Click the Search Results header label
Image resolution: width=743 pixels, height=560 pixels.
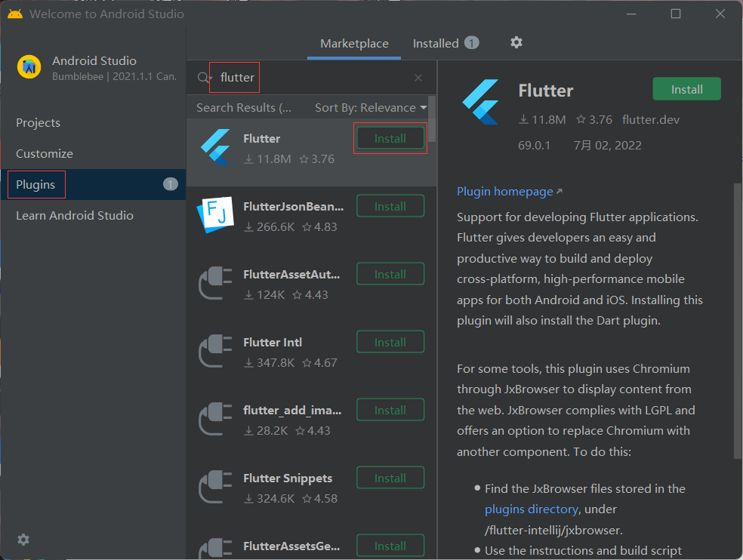[x=244, y=108]
